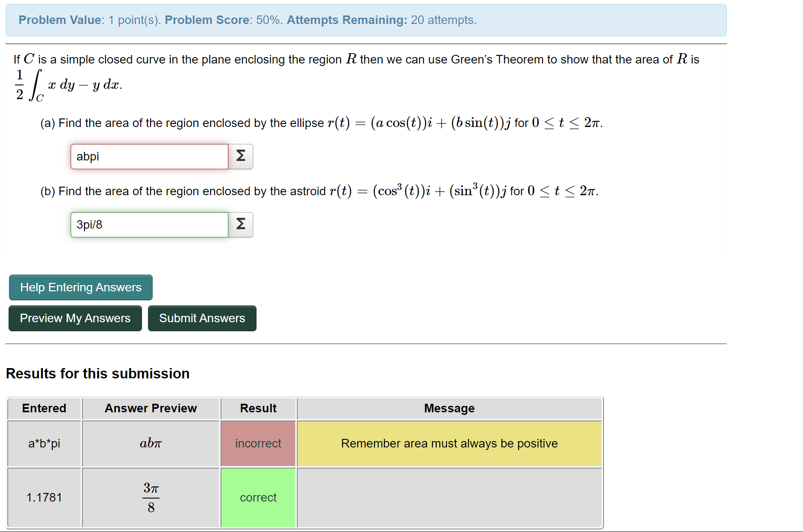Click Help Entering Answers
803x532 pixels.
pyautogui.click(x=80, y=287)
